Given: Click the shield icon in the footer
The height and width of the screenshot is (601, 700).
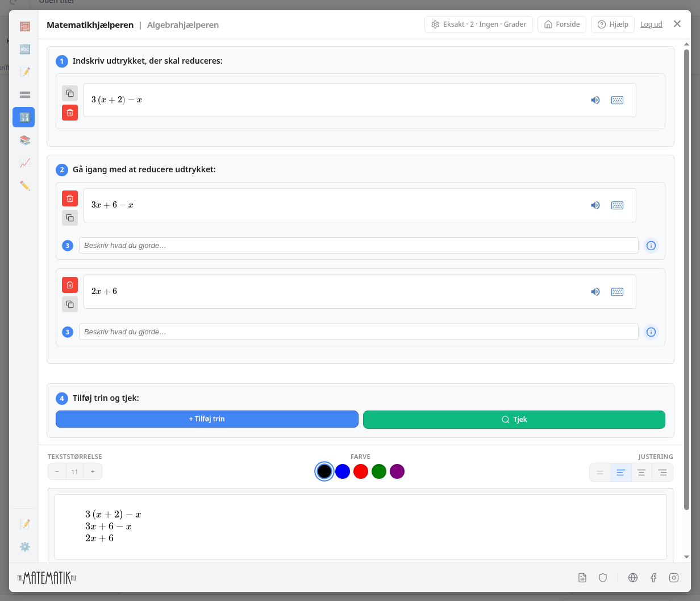Looking at the screenshot, I should pyautogui.click(x=603, y=578).
